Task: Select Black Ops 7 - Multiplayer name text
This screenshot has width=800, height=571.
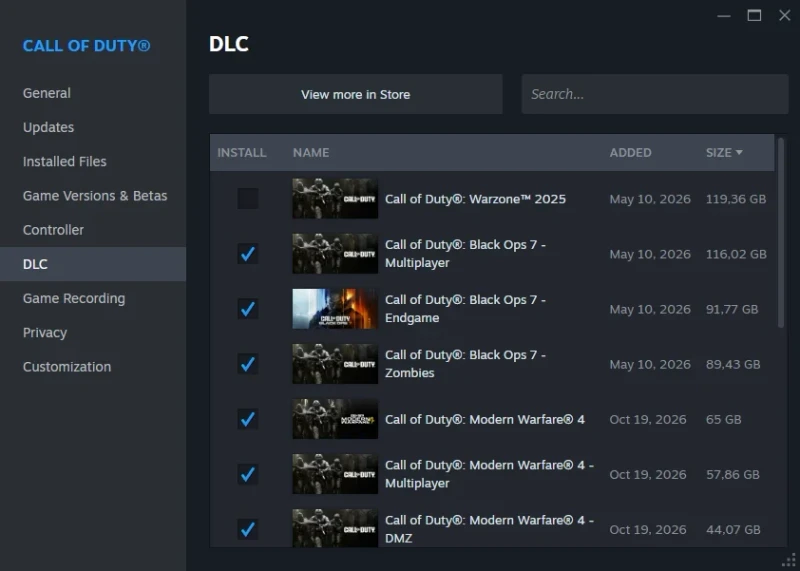Action: [x=465, y=254]
